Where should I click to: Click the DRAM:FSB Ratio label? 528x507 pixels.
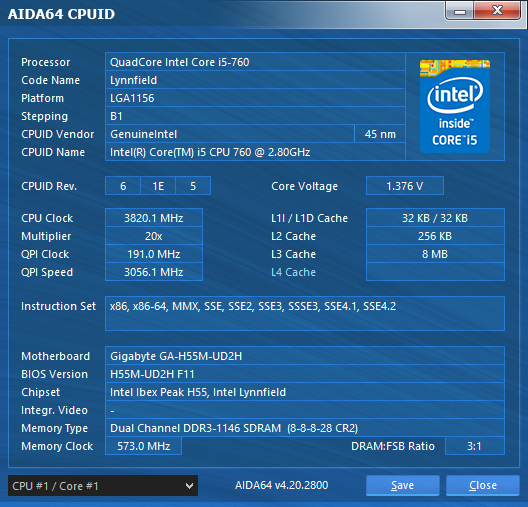[x=393, y=446]
